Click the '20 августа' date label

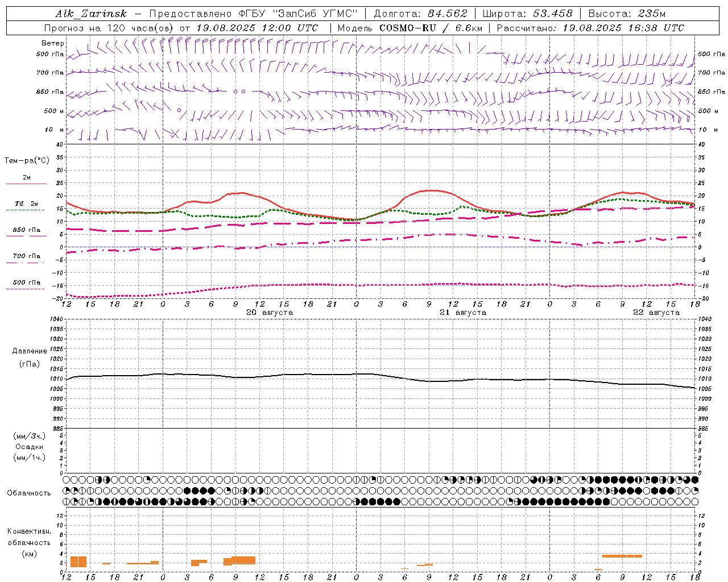click(270, 312)
